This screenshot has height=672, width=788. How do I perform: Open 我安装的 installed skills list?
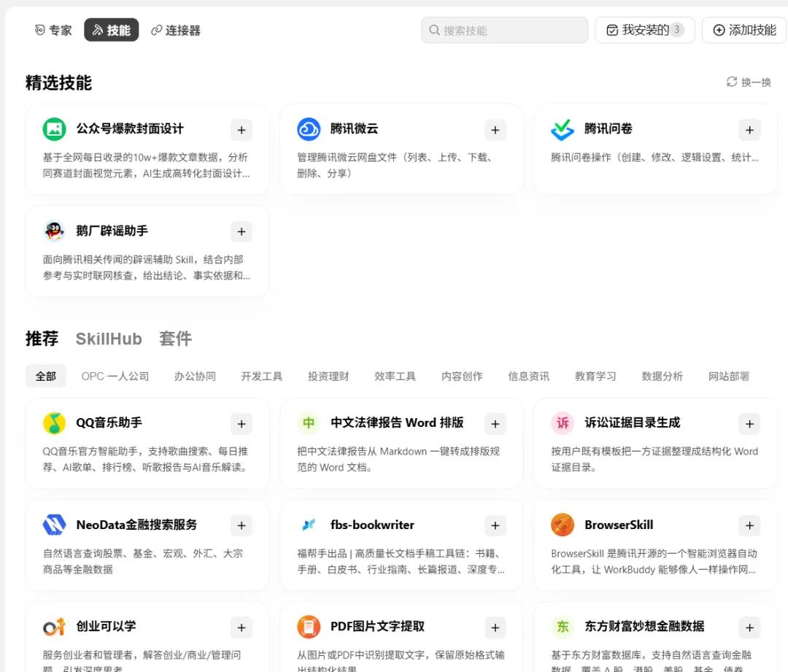645,30
